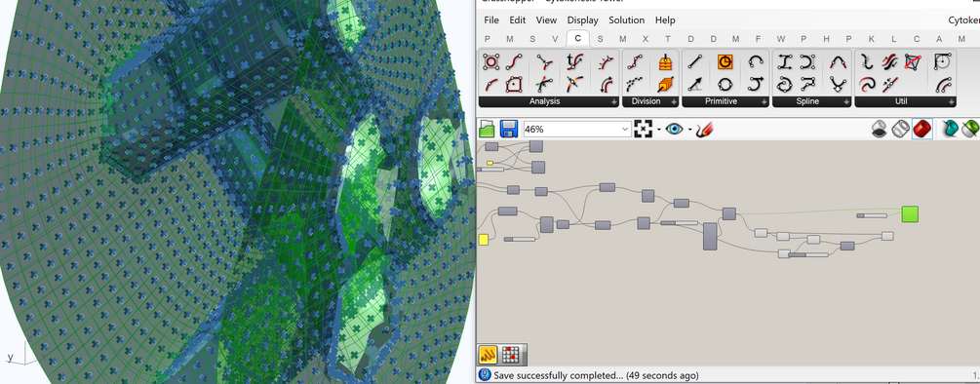
Task: Enable Shaded preview mode red cylinder
Action: tap(921, 130)
